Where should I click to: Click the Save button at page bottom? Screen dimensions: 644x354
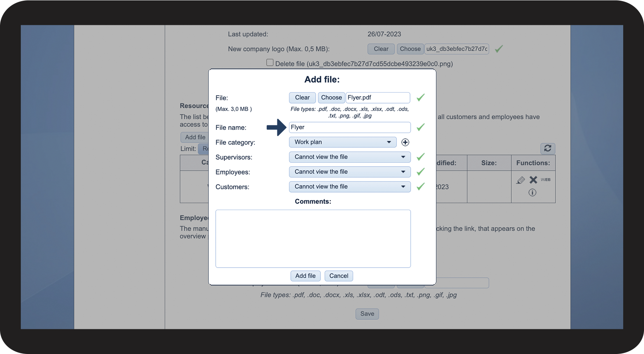(367, 314)
